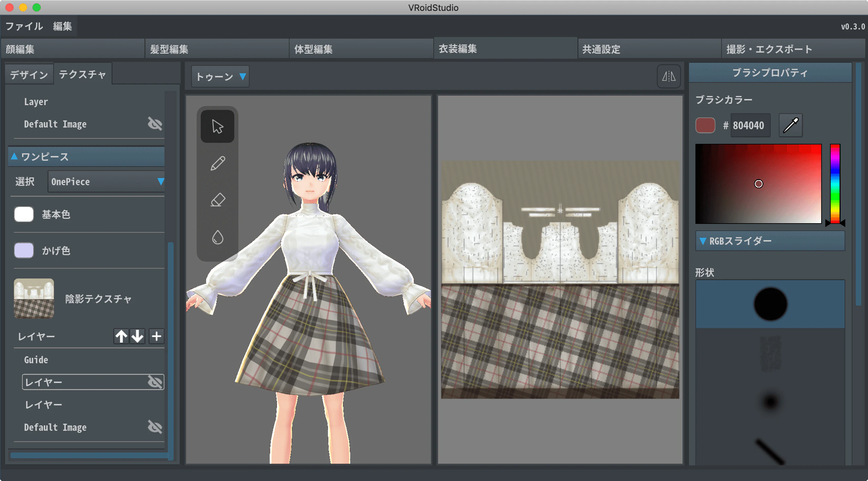Select the unhidden レイヤー layer row
This screenshot has width=868, height=481.
click(x=93, y=404)
